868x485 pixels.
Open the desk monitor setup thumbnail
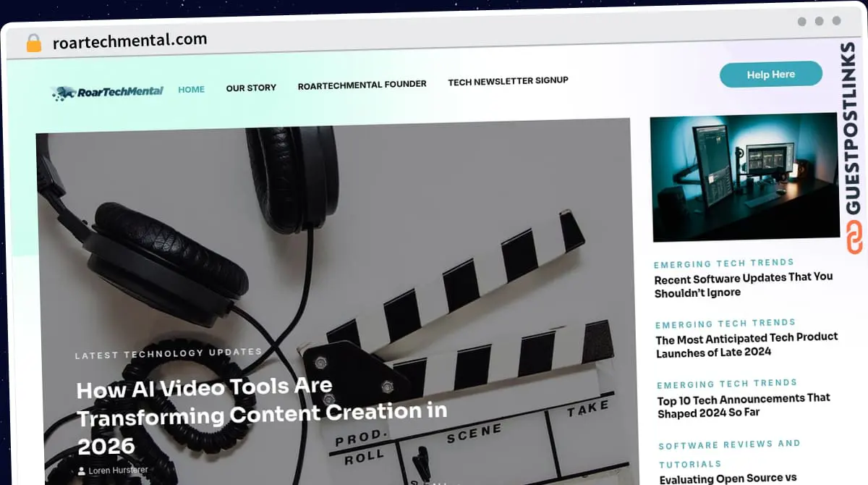click(x=744, y=178)
